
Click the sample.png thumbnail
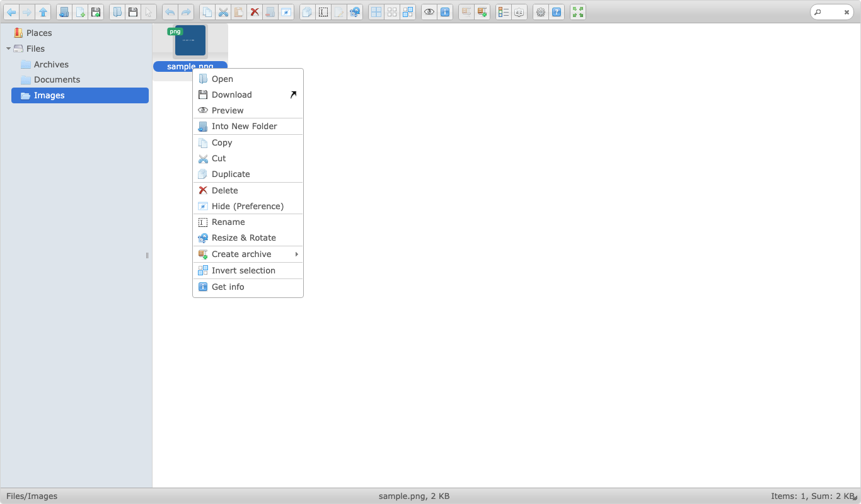[x=190, y=41]
